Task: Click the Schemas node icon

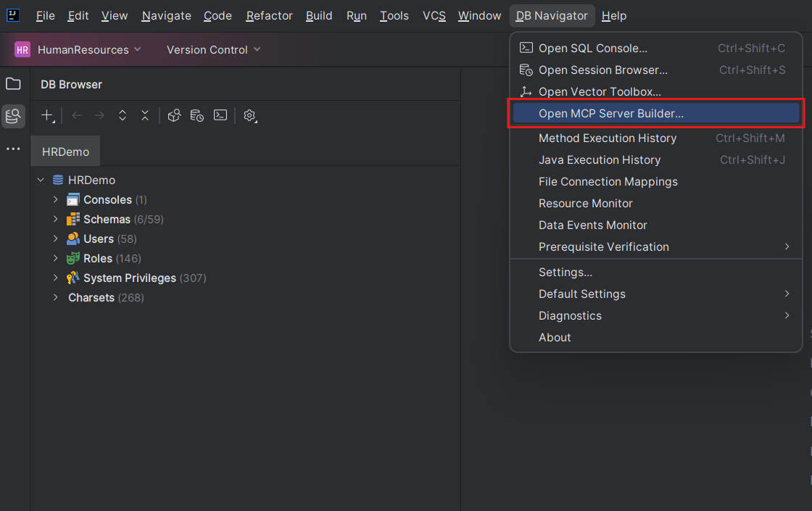Action: tap(73, 219)
